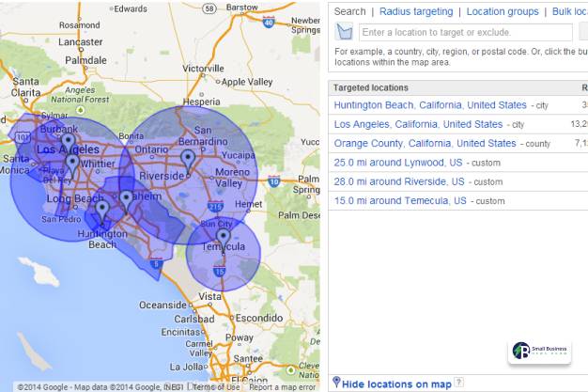Open the Radius targeting tab
The image size is (588, 392).
[x=416, y=11]
